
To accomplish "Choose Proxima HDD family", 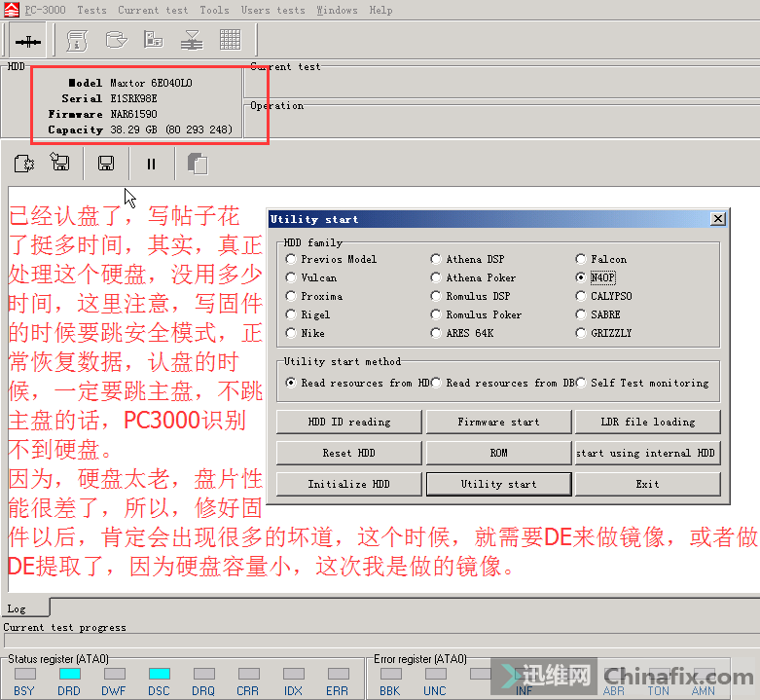I will tap(314, 296).
